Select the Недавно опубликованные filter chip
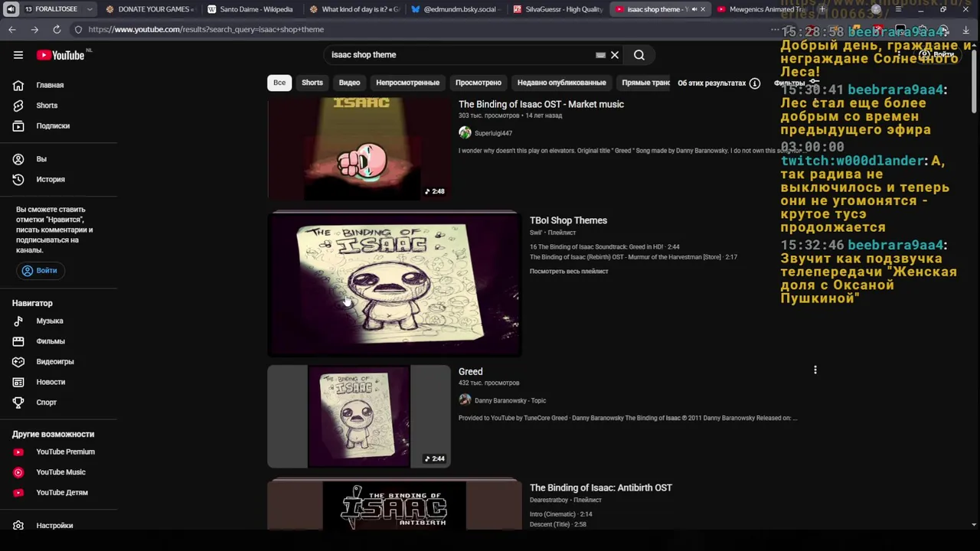This screenshot has height=551, width=980. point(561,83)
